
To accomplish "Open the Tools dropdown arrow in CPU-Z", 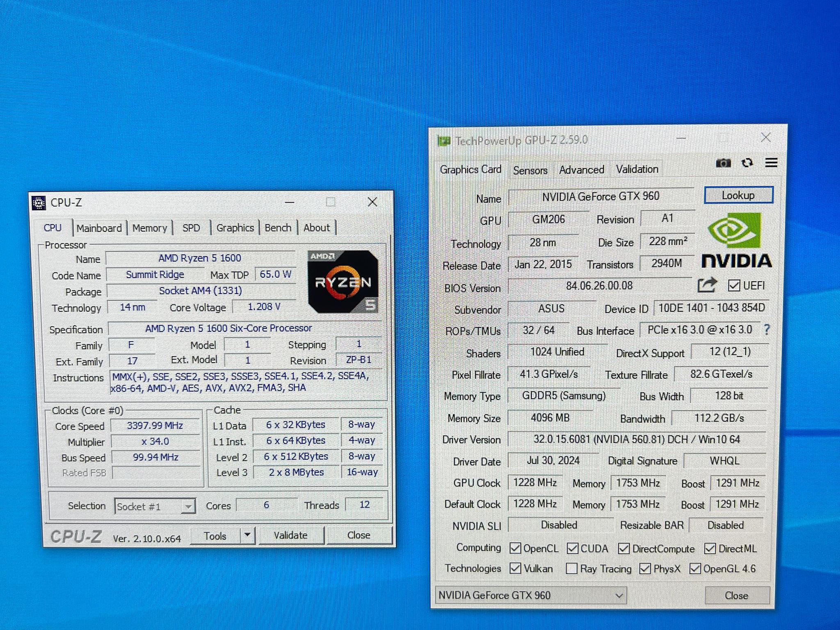I will click(247, 535).
